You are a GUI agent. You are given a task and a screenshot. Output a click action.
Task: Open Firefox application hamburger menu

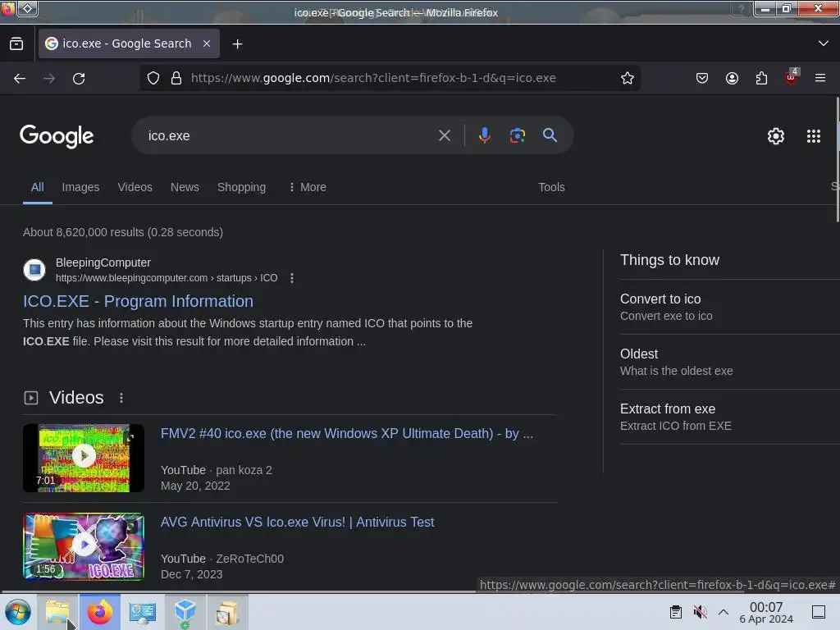point(820,78)
